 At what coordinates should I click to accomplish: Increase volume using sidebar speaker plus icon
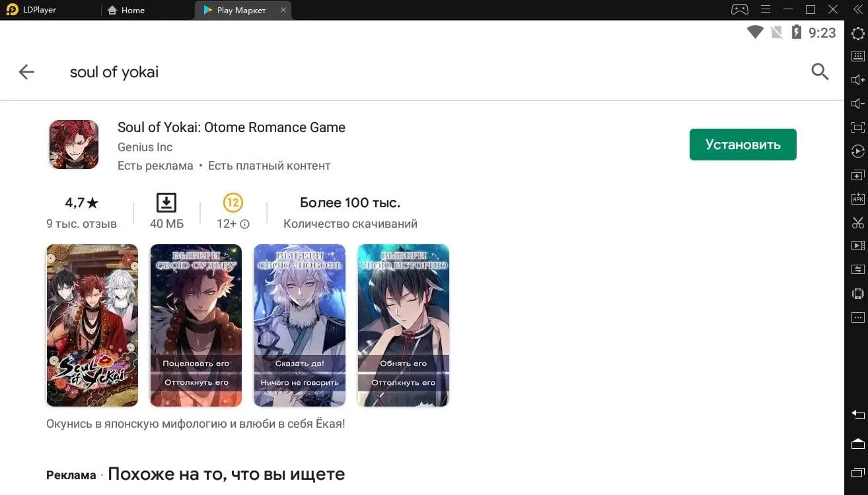click(x=857, y=80)
